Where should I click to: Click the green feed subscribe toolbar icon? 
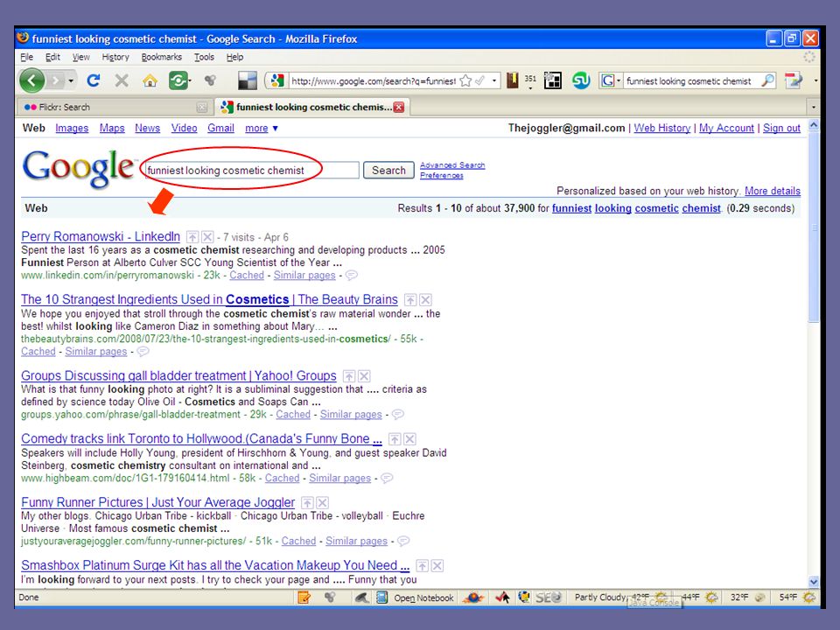178,80
